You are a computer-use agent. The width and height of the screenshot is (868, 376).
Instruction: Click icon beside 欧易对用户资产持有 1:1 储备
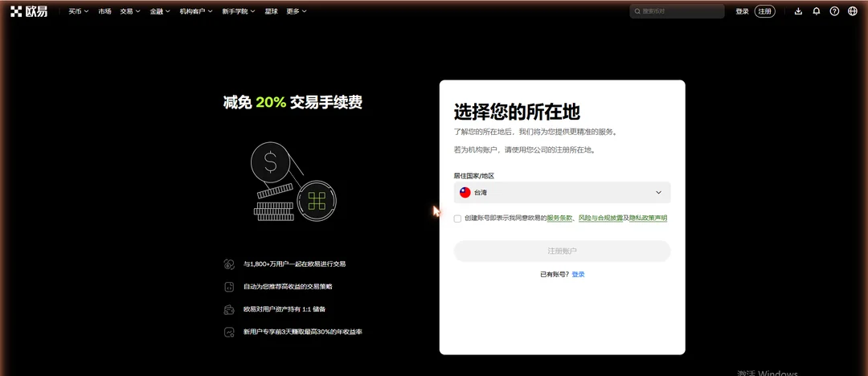click(229, 309)
